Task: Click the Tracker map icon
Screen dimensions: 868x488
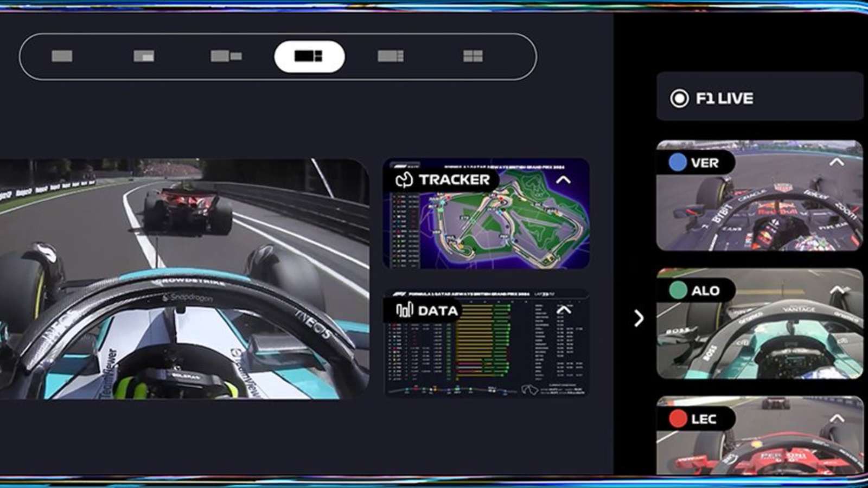Action: [404, 180]
